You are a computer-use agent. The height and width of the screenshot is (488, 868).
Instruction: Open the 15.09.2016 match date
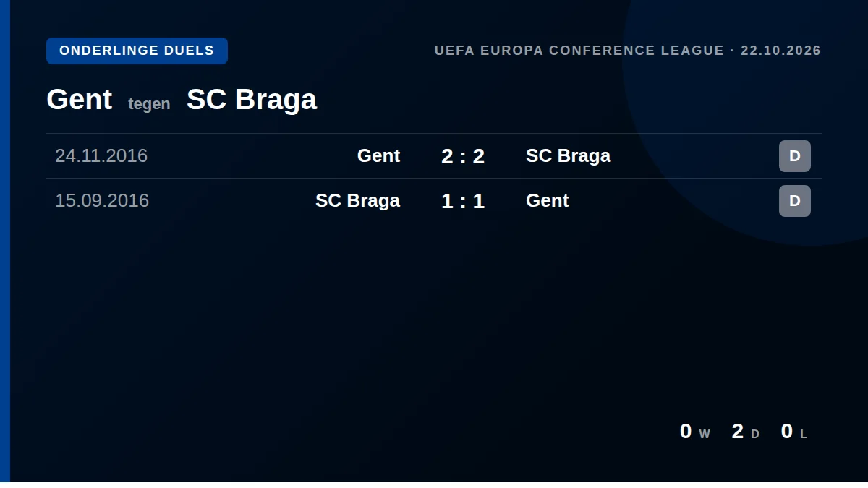pos(102,201)
